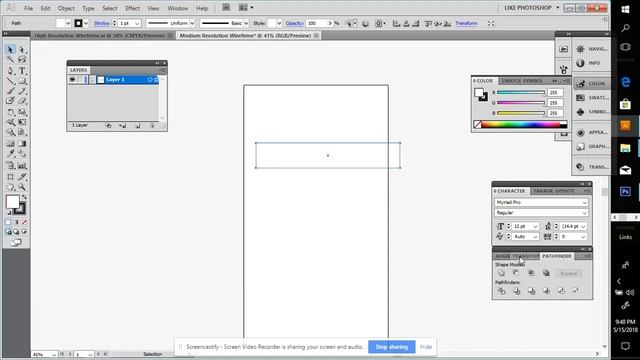Viewport: 640px width, 360px height.
Task: Open the kerning Auto dropdown
Action: coord(535,237)
